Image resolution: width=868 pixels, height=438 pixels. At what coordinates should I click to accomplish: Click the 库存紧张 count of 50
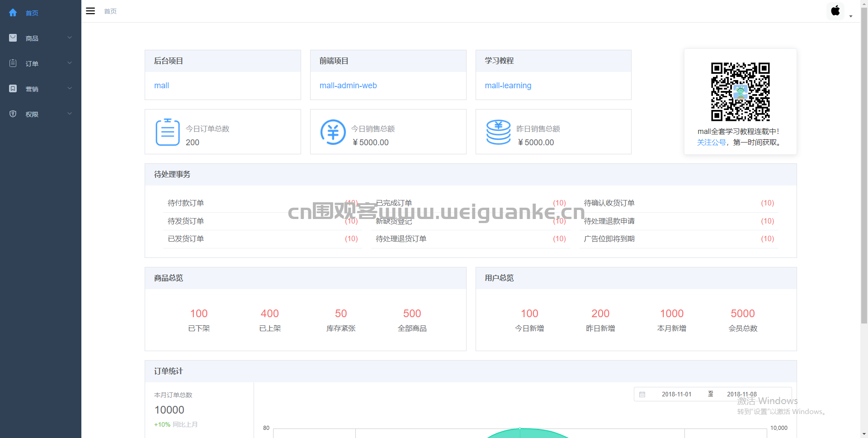pyautogui.click(x=341, y=314)
